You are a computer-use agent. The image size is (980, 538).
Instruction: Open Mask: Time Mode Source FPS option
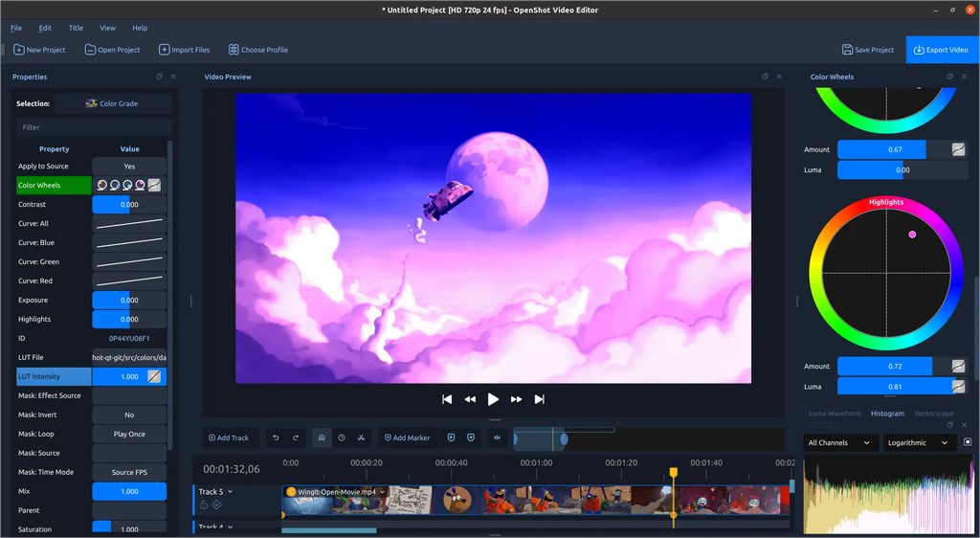coord(129,472)
